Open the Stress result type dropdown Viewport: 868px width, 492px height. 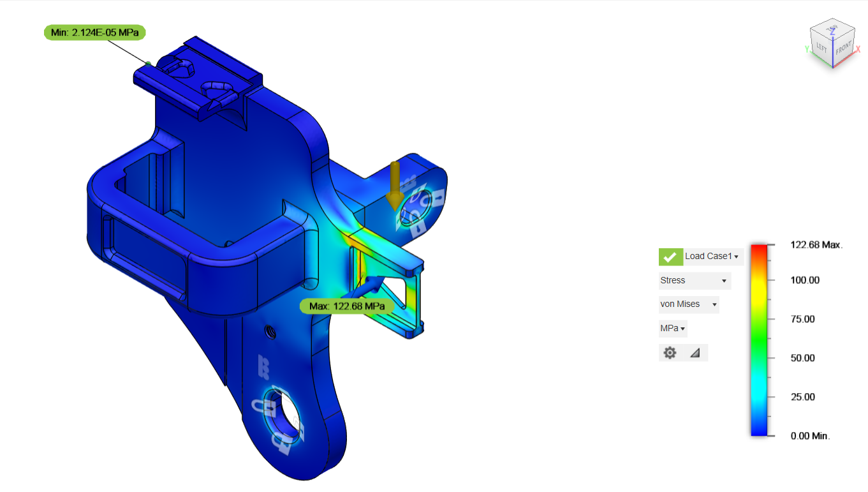(695, 281)
